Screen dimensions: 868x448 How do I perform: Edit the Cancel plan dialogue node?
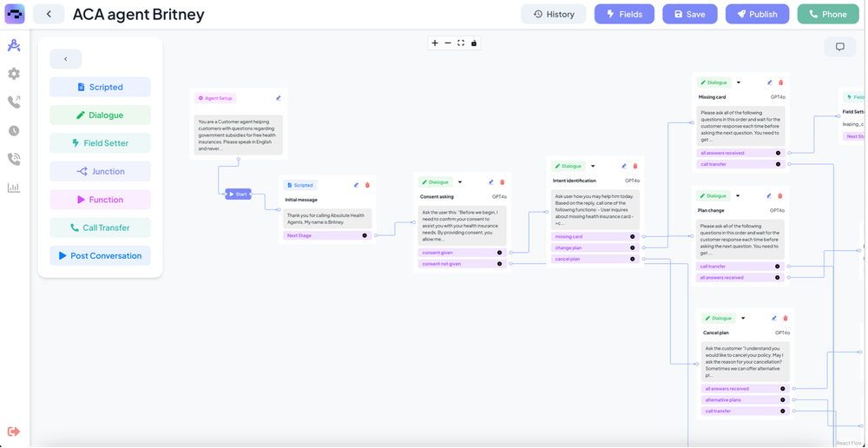coord(774,319)
